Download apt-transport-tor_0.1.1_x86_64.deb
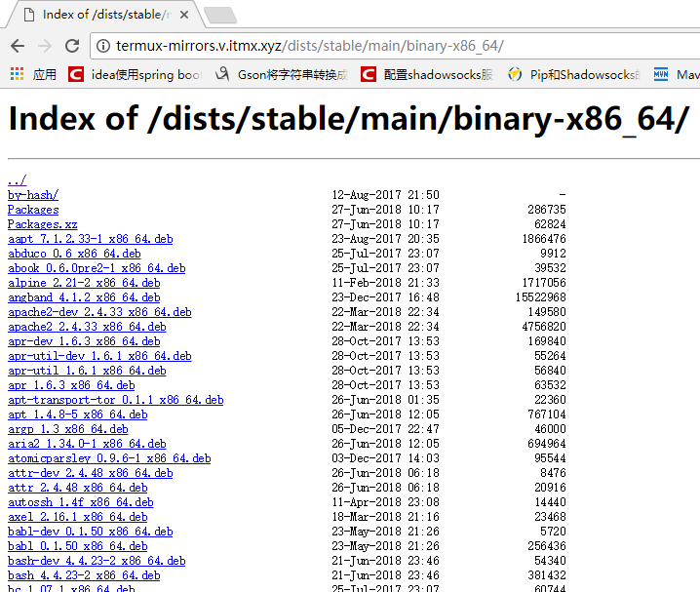This screenshot has height=592, width=700. tap(115, 400)
